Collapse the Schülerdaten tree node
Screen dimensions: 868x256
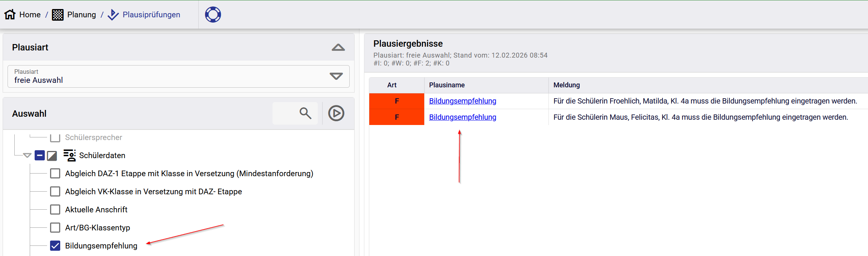point(27,155)
